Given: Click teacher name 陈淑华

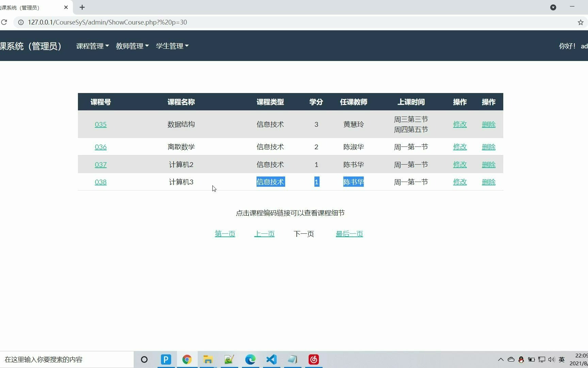Looking at the screenshot, I should [x=354, y=147].
